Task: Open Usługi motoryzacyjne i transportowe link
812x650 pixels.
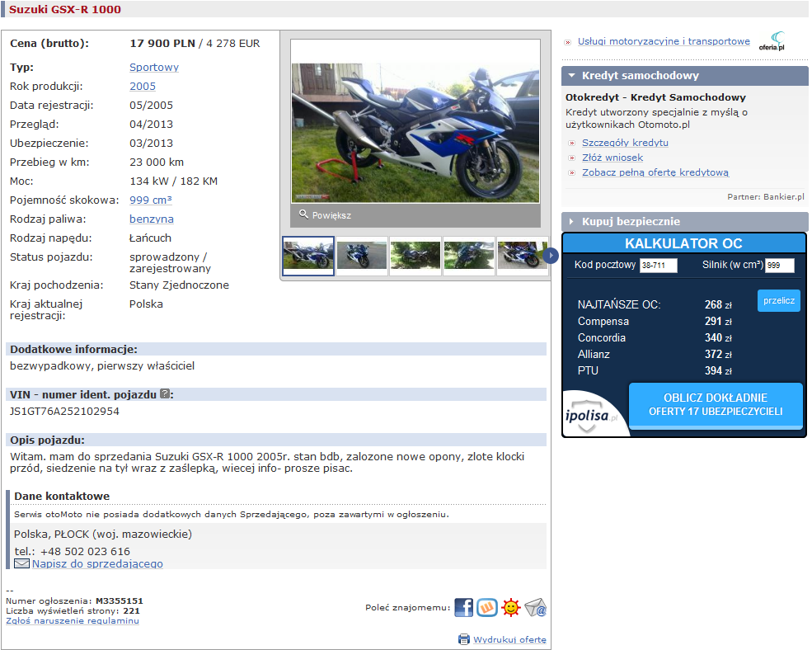Action: coord(664,41)
